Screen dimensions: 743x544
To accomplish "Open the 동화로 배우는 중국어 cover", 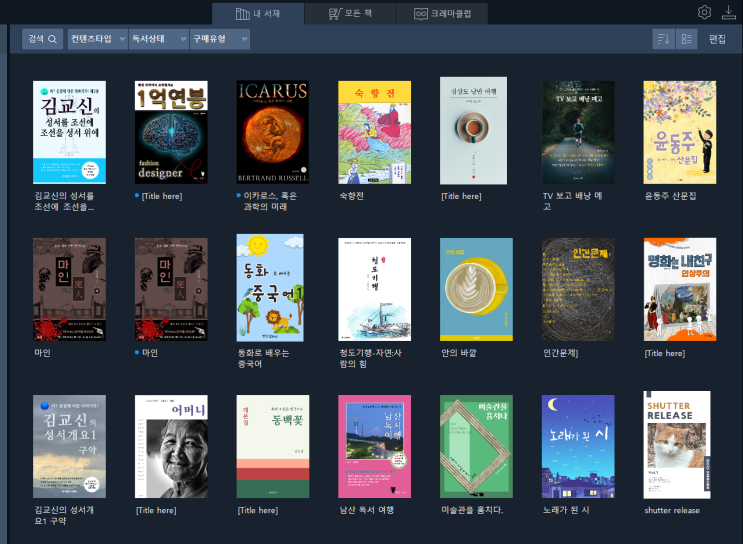I will point(270,288).
